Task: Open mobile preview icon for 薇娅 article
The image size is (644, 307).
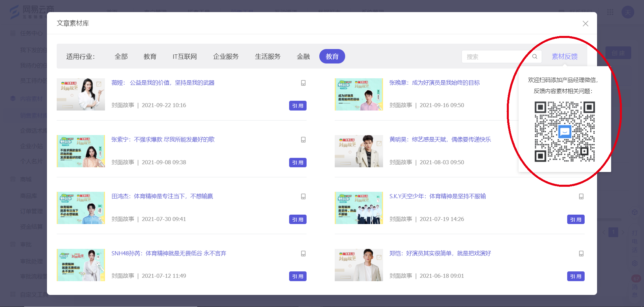Action: click(303, 83)
